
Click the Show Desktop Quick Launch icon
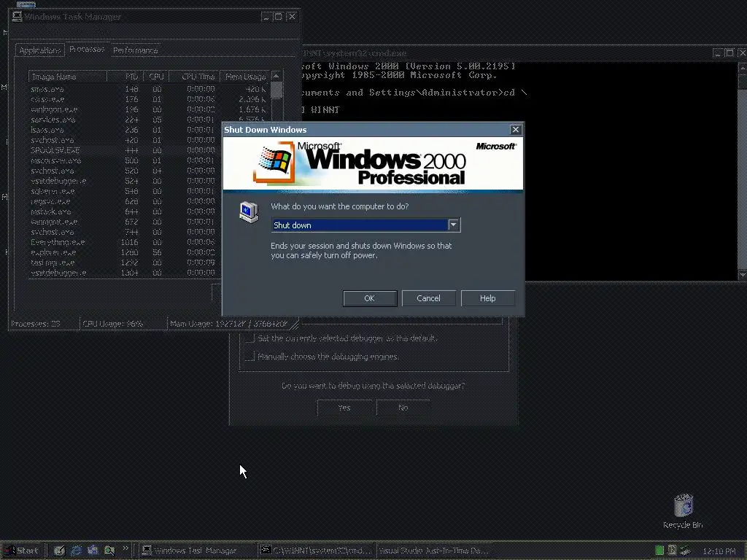click(59, 551)
